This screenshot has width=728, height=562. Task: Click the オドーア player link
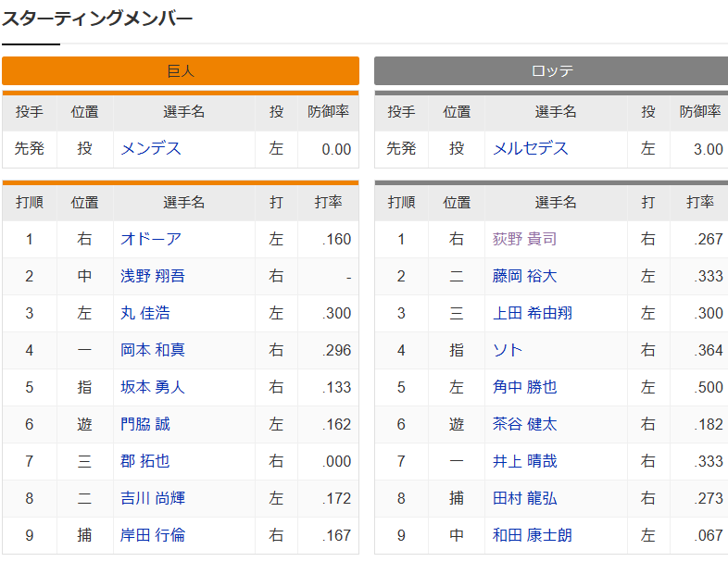151,239
